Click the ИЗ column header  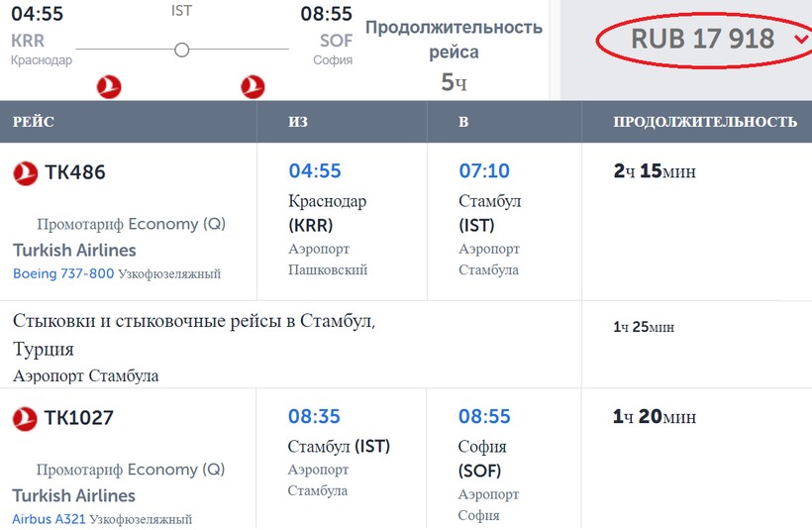[298, 122]
